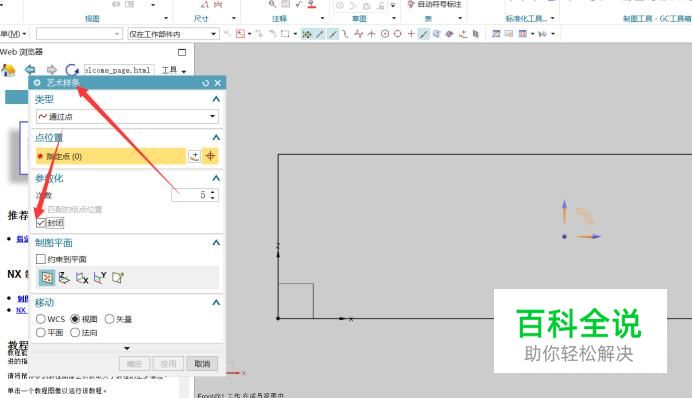Go back with the browser back arrow
This screenshot has height=398, width=692.
(x=30, y=69)
